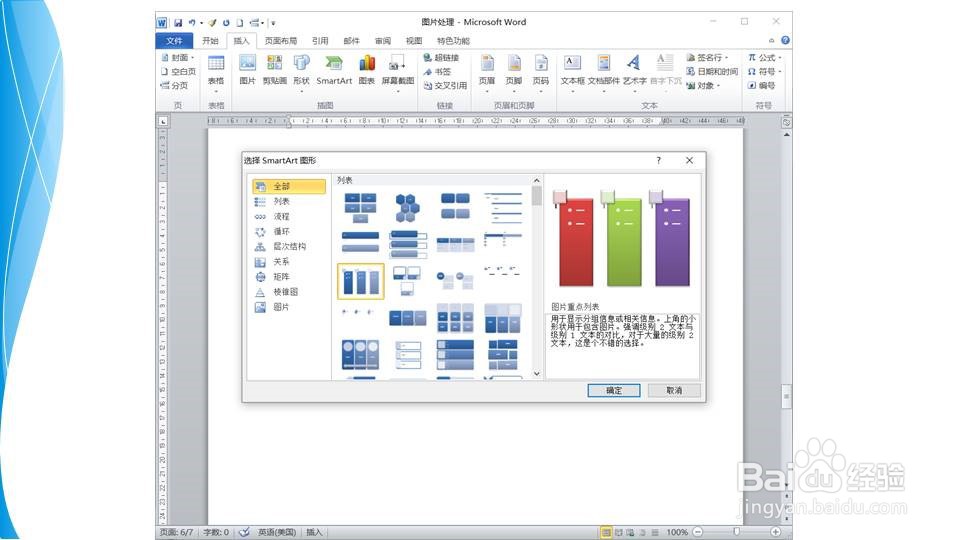Image resolution: width=960 pixels, height=540 pixels.
Task: Click the Number (编号) button
Action: tap(762, 86)
